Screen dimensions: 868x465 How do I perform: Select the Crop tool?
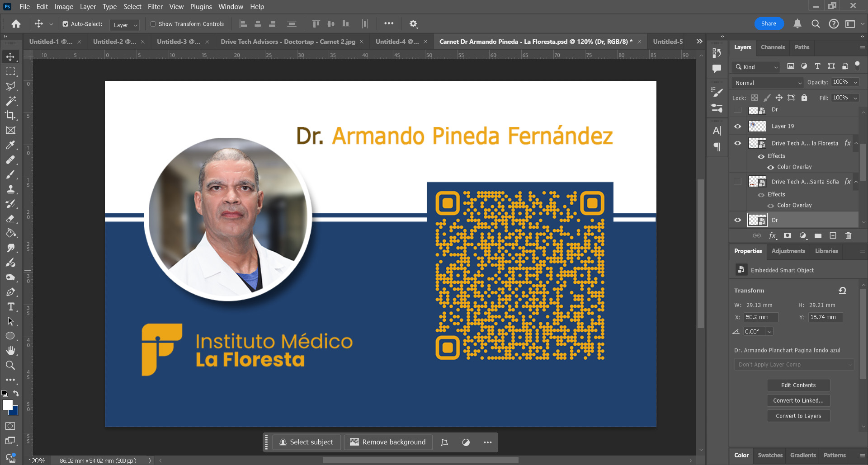[x=10, y=115]
